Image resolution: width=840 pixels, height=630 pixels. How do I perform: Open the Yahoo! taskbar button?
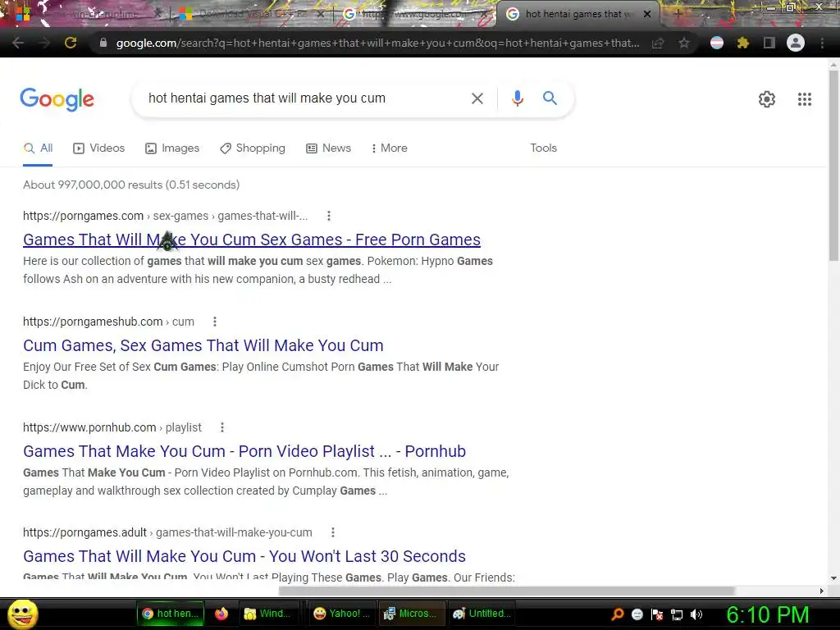tap(341, 614)
